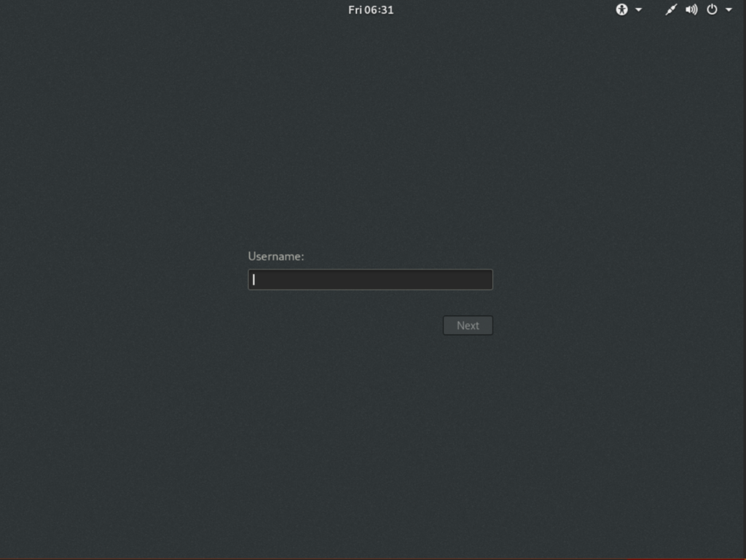
Task: Click the volume speaker icon
Action: pos(691,9)
